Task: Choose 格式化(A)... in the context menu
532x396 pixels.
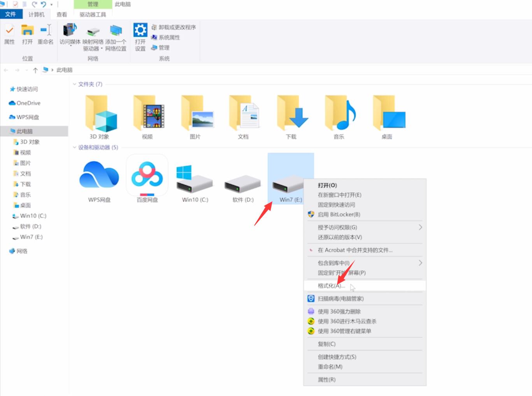Action: click(365, 286)
